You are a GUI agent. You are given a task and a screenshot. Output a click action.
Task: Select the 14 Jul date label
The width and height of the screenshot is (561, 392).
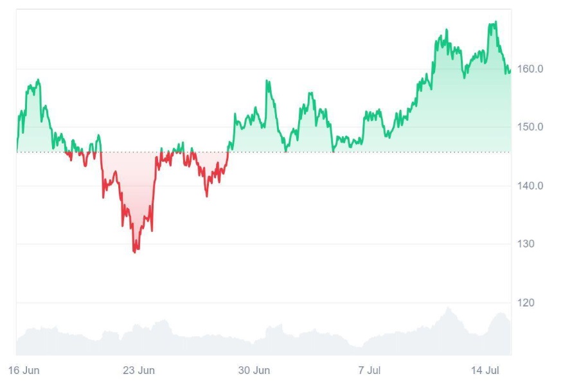(485, 371)
